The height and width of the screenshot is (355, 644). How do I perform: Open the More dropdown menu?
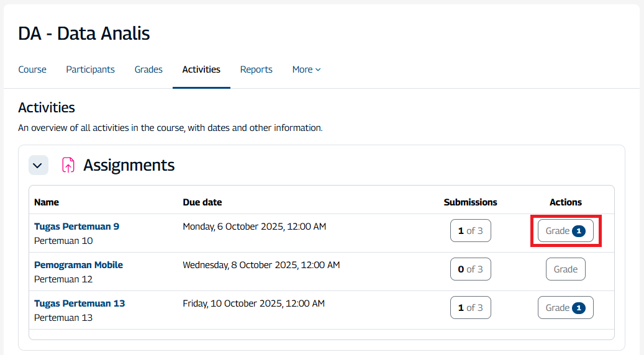point(306,70)
